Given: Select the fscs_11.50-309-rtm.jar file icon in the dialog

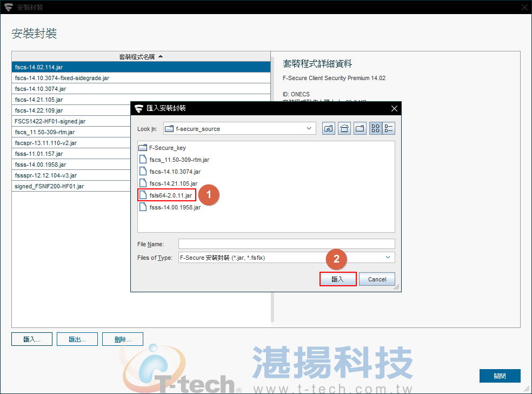Looking at the screenshot, I should 143,159.
